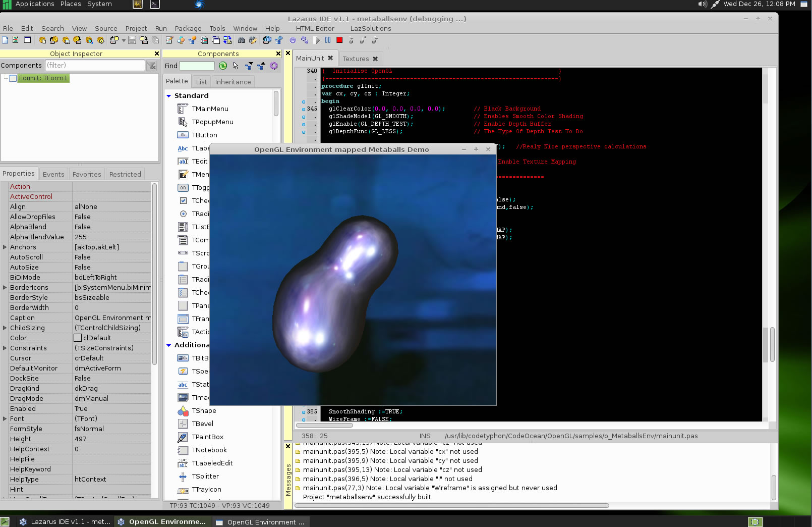
Task: Click the purple gear icon in Components panel
Action: [x=274, y=66]
